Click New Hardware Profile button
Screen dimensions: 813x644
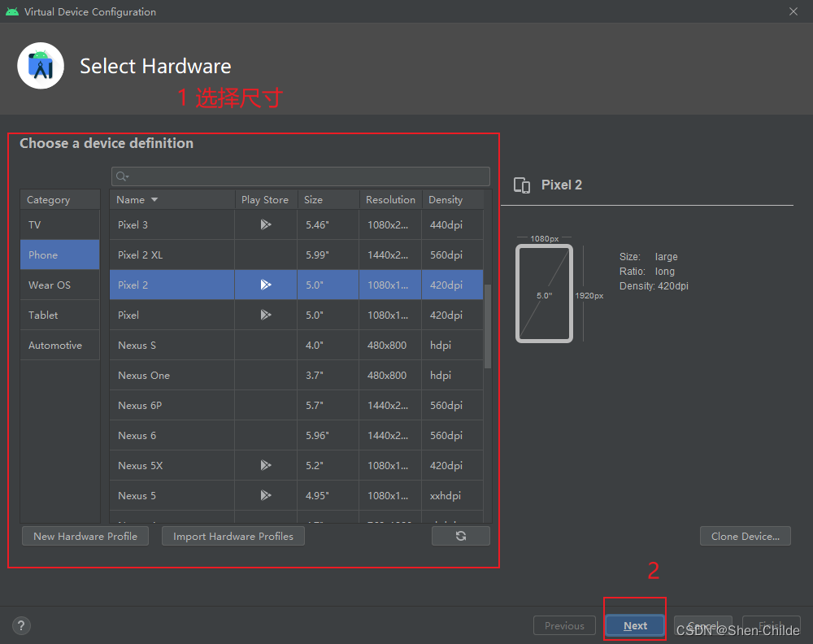pos(85,536)
